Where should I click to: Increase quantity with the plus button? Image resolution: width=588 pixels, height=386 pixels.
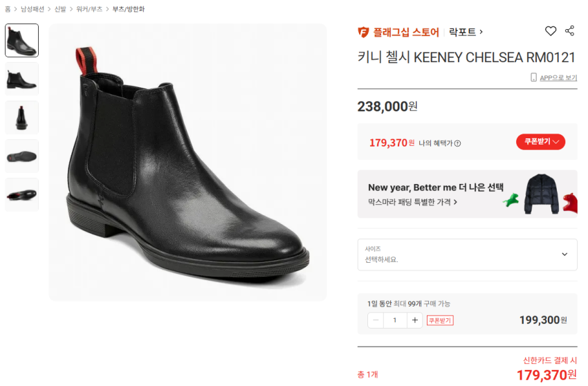(x=414, y=320)
